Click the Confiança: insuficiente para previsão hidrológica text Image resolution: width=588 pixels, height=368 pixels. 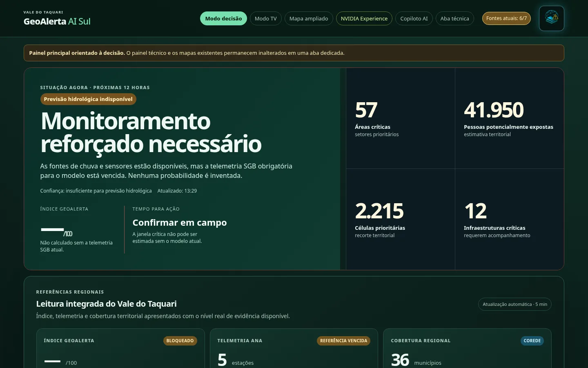point(96,191)
